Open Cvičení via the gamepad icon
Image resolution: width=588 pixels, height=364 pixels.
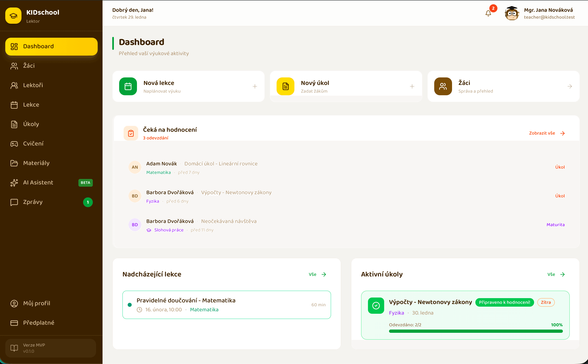click(14, 144)
